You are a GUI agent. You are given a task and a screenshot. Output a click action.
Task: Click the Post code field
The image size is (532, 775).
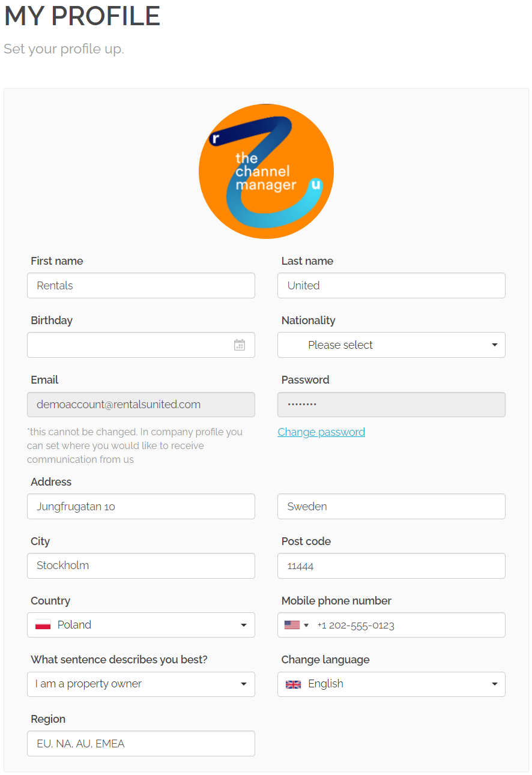(x=391, y=565)
